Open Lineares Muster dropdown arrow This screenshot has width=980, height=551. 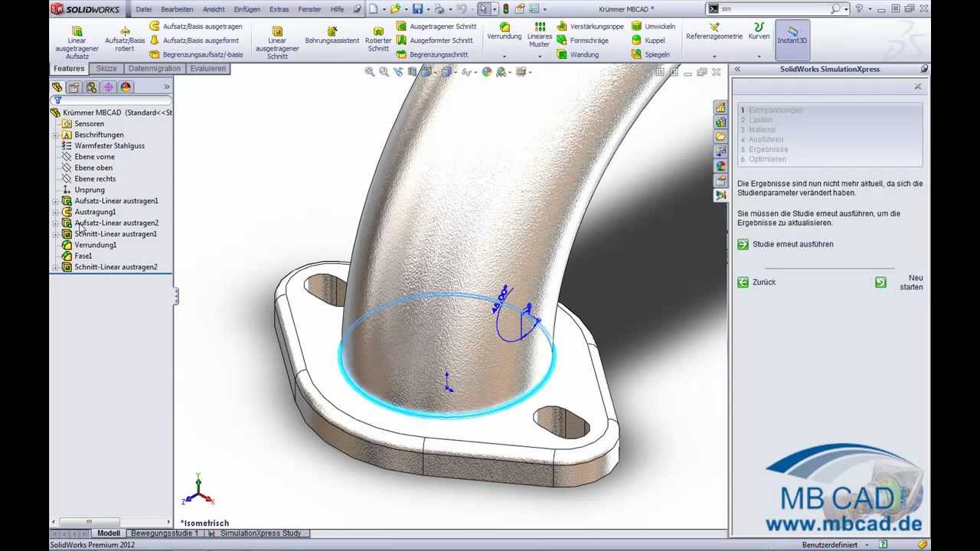(540, 57)
